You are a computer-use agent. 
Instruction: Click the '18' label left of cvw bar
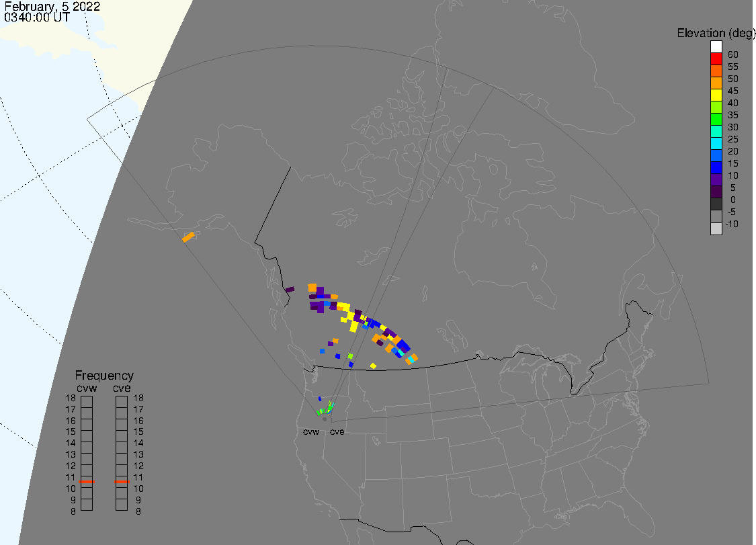click(x=71, y=398)
